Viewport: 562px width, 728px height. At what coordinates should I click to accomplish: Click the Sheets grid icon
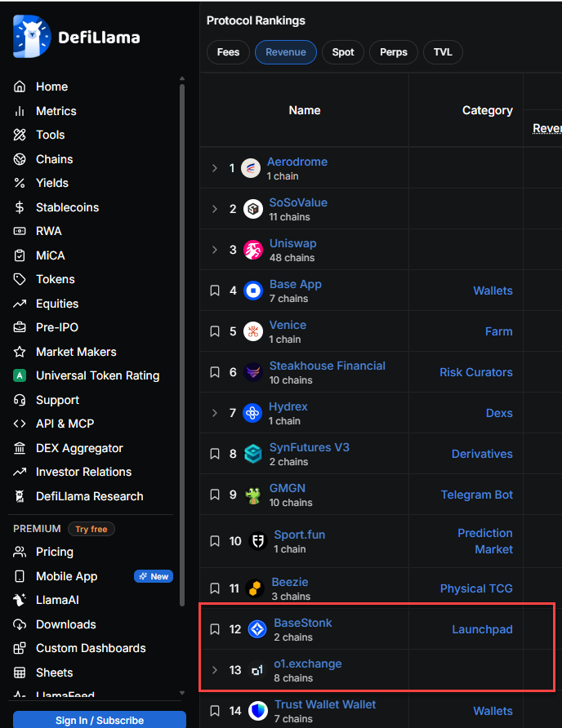[x=20, y=673]
